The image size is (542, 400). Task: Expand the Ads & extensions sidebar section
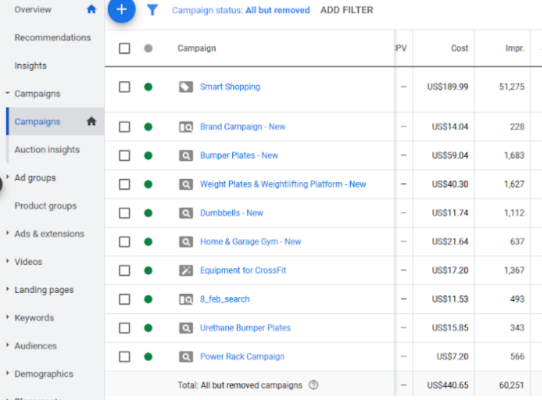coord(7,233)
